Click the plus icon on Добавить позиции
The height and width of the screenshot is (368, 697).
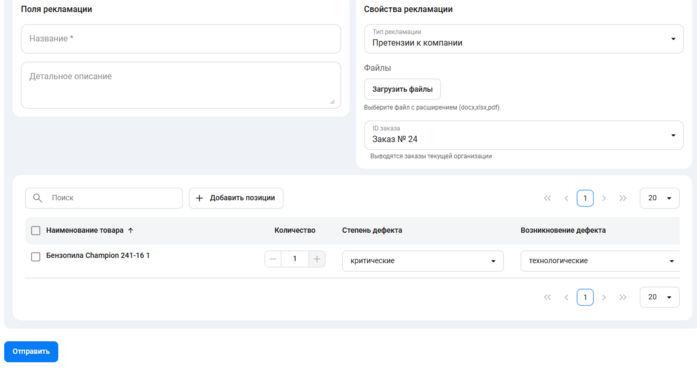point(199,198)
